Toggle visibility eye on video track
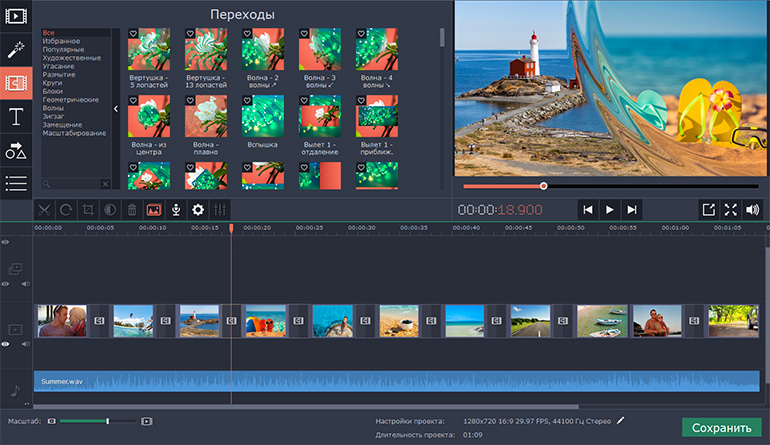The width and height of the screenshot is (770, 445). [6, 343]
